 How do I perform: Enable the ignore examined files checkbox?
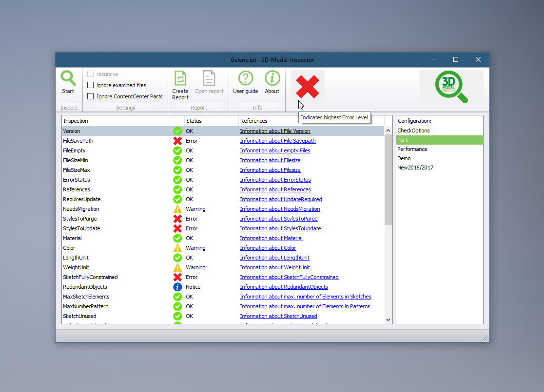[x=91, y=85]
